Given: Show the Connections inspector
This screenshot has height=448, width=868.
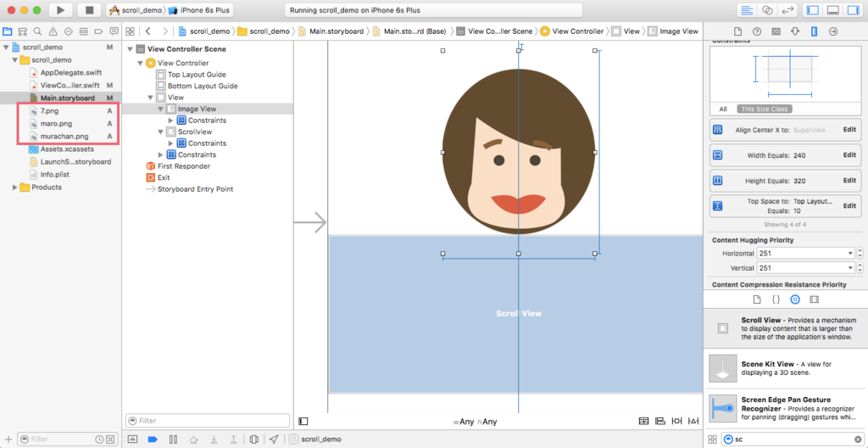Looking at the screenshot, I should tap(833, 31).
